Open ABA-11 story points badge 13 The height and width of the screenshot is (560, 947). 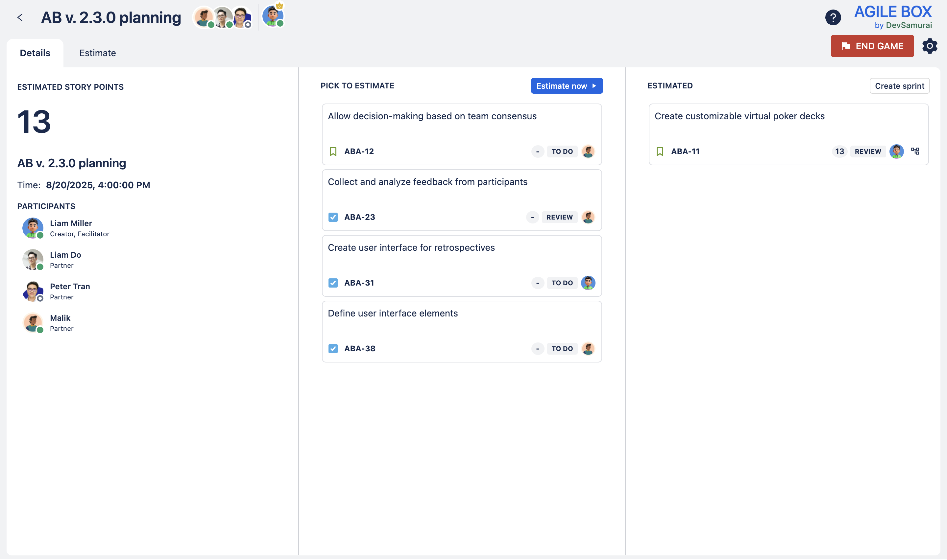(x=839, y=151)
